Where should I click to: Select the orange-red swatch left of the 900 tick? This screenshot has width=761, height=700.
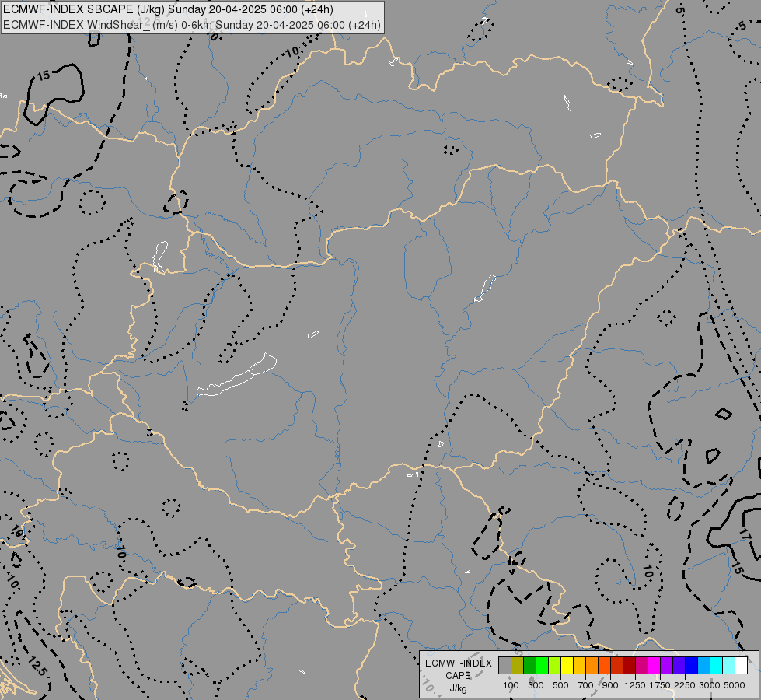tap(604, 665)
